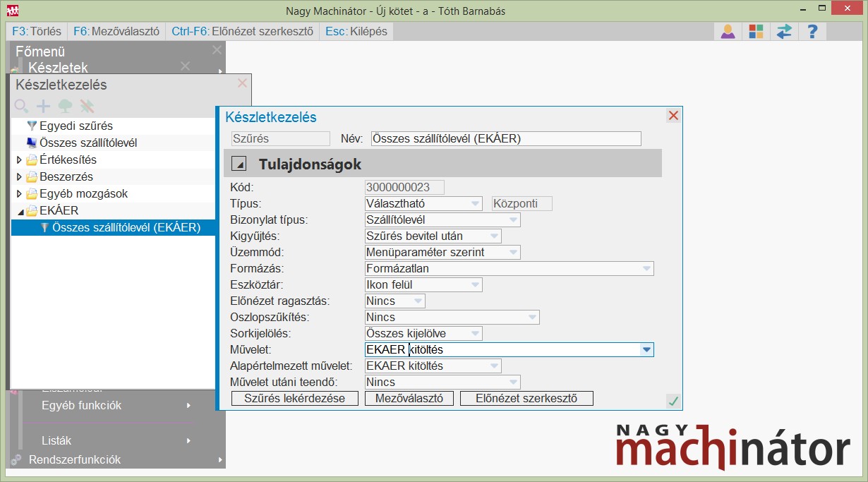Click the EKÁER folder icon
This screenshot has width=868, height=482.
[31, 210]
